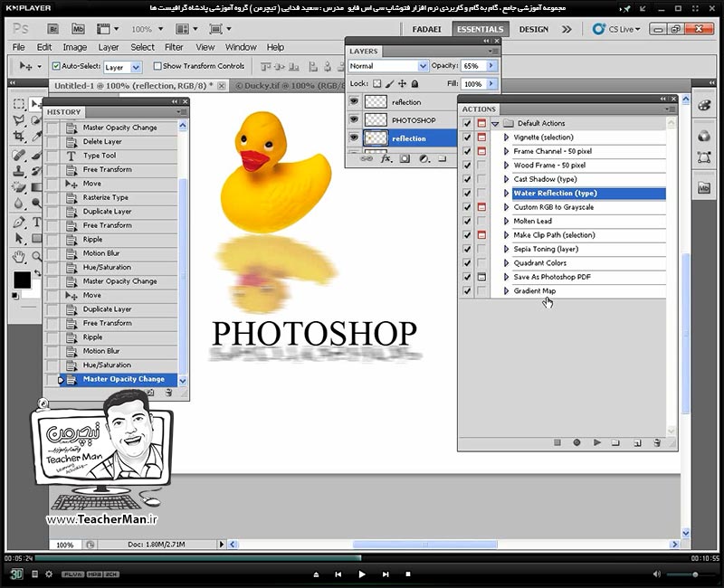Stop recording in Actions panel
The image size is (724, 588).
[557, 442]
